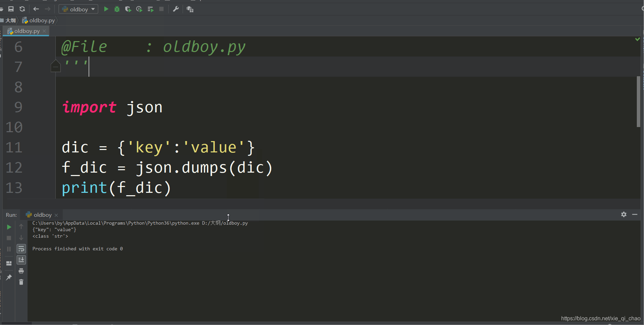
Task: Toggle scroll to end in console
Action: point(21,260)
